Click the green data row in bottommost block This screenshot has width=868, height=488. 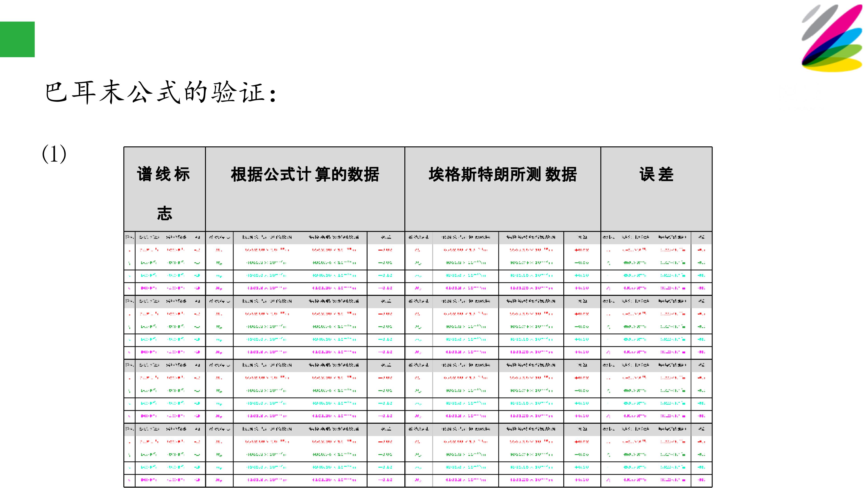coord(418,455)
